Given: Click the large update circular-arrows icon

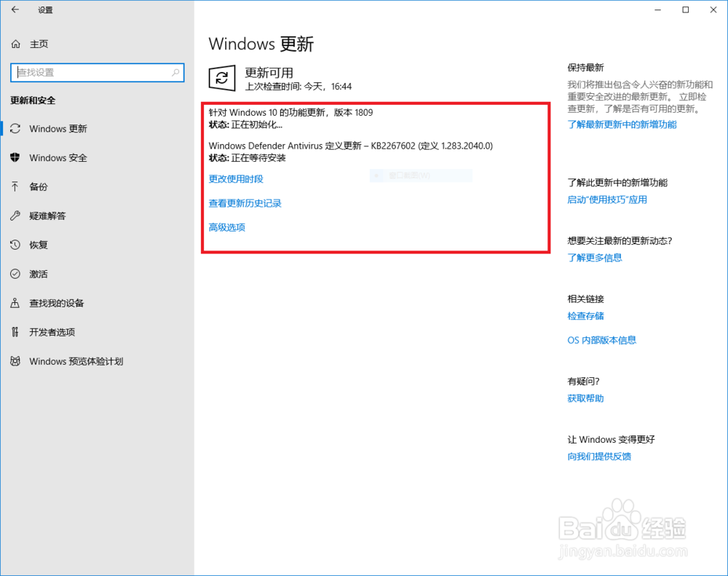Looking at the screenshot, I should point(222,78).
